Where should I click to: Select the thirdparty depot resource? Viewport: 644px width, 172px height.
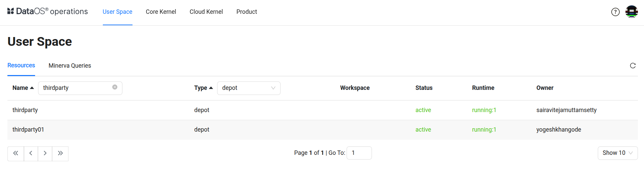(25, 110)
